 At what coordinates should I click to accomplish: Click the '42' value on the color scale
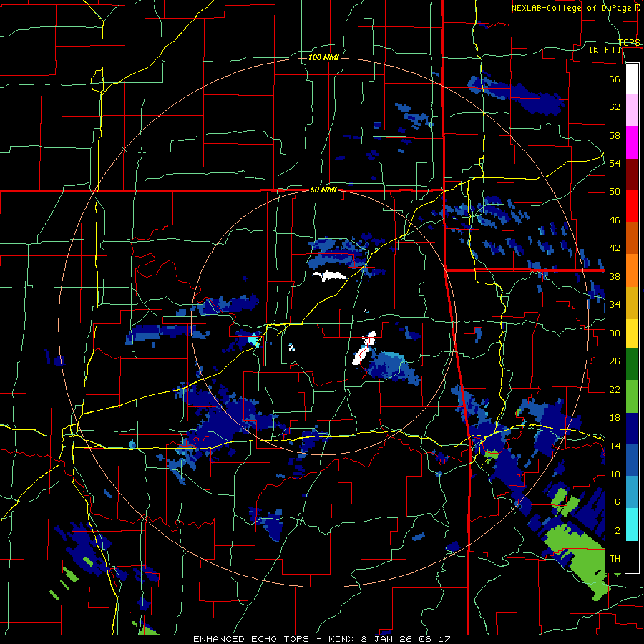coord(615,248)
